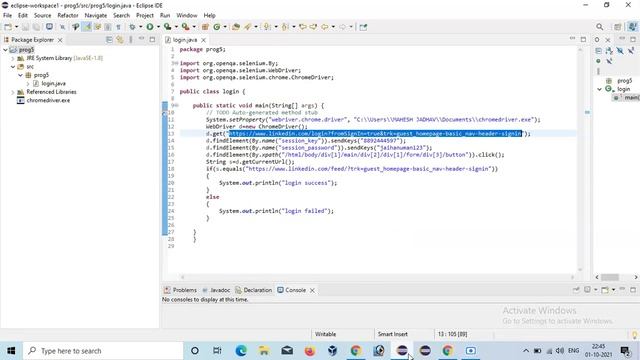Click the Pin Editor toolbar icon
The image size is (640, 360).
pos(363,27)
